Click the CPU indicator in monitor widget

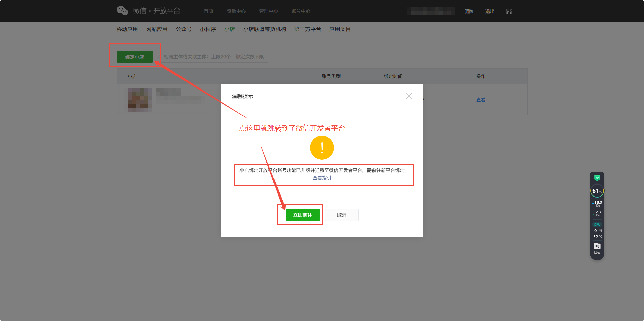coord(597,224)
